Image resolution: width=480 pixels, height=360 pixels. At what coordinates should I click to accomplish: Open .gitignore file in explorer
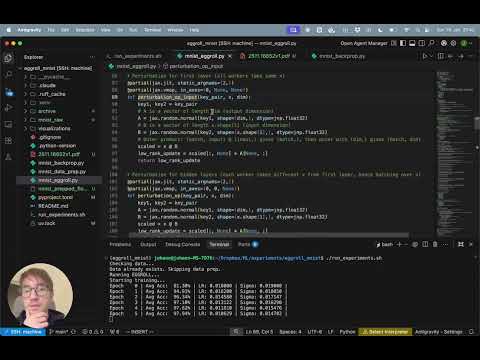(59, 137)
